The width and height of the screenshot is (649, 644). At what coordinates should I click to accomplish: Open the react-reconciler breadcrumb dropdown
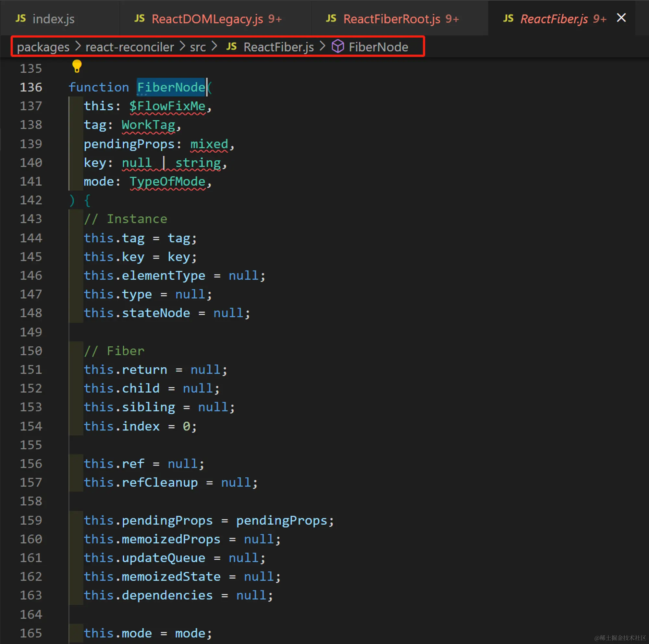tap(130, 47)
